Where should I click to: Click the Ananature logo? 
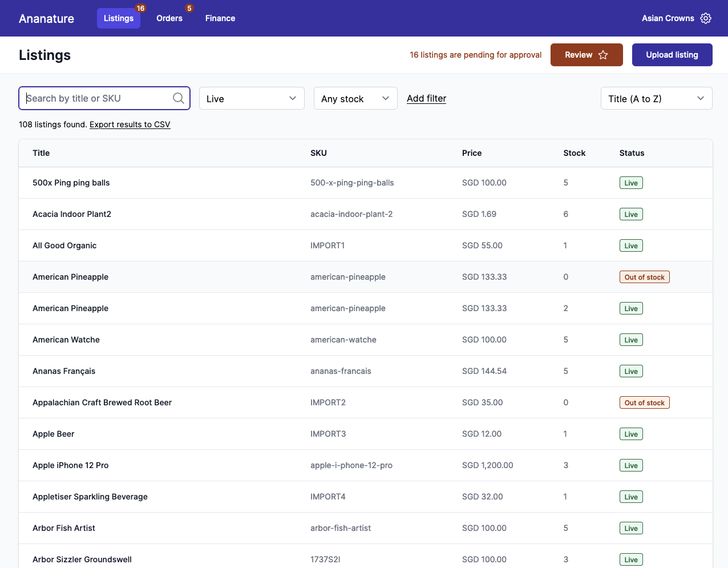(x=46, y=18)
